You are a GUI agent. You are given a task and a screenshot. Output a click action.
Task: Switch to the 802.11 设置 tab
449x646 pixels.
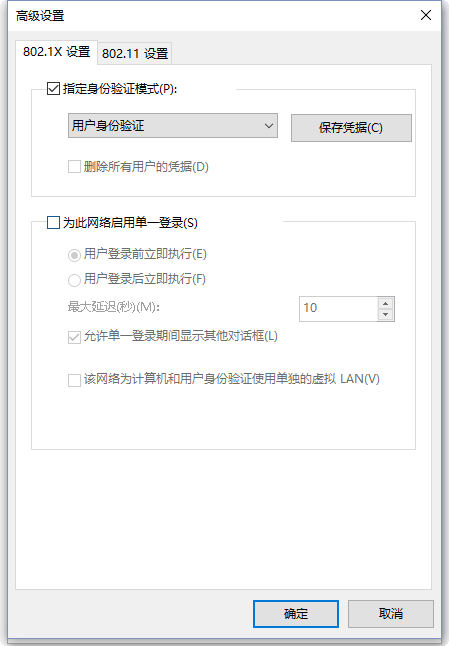(x=135, y=54)
